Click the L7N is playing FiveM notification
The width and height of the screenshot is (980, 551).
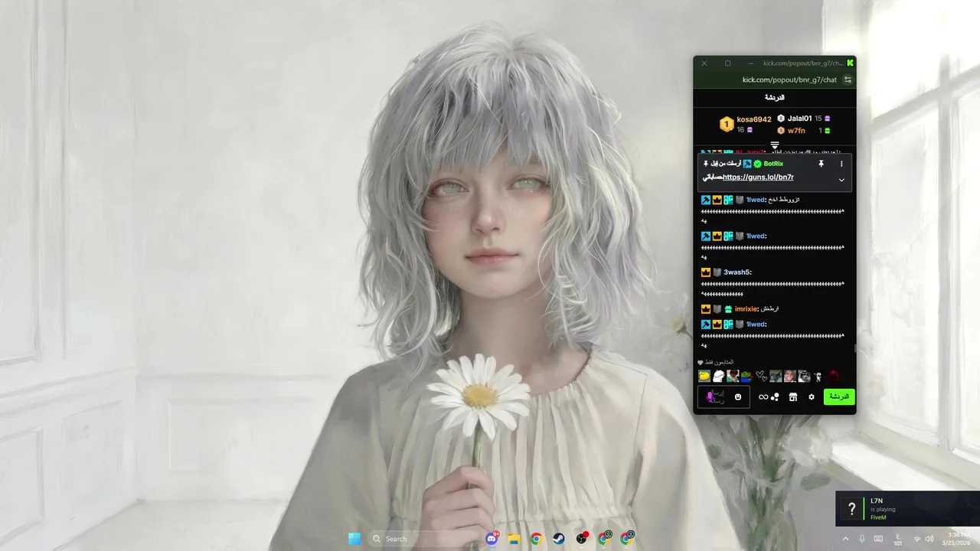click(907, 509)
